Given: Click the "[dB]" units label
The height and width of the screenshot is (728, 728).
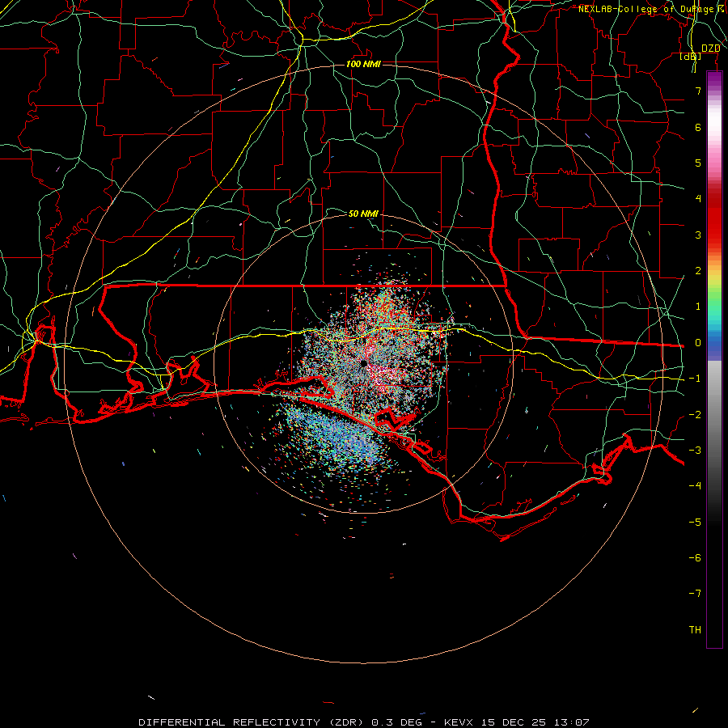Looking at the screenshot, I should pyautogui.click(x=691, y=56).
